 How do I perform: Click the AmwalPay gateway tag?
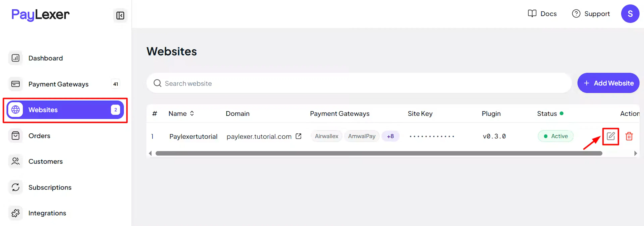pos(362,136)
